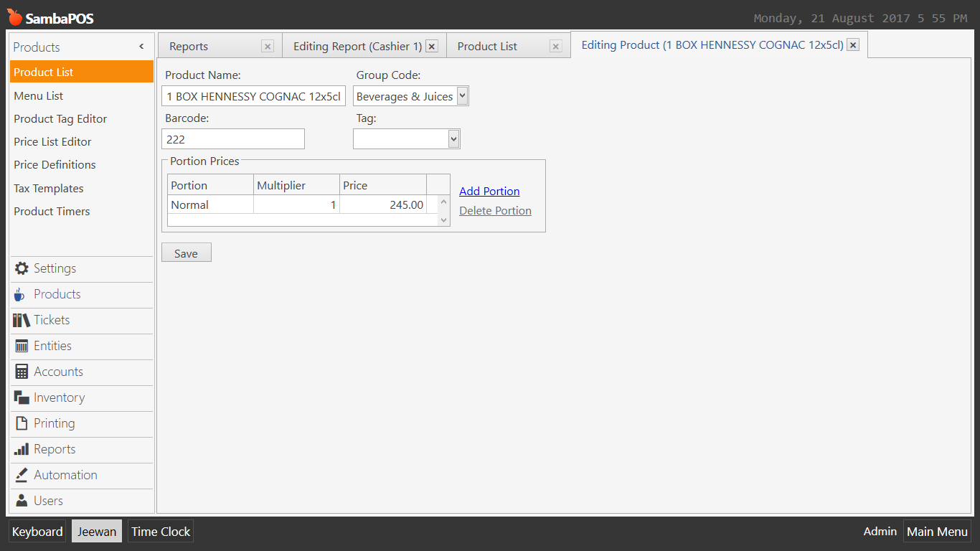Click the Automation pencil icon
Viewport: 980px width, 551px height.
click(x=22, y=475)
